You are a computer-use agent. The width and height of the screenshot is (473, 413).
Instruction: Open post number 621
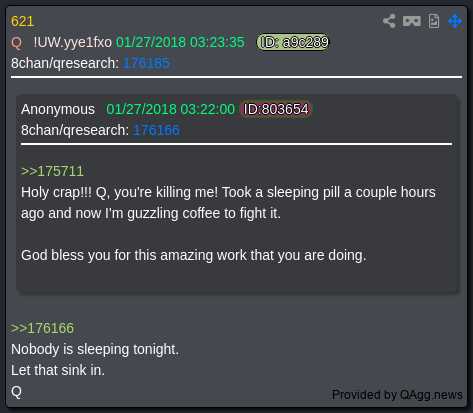point(22,21)
